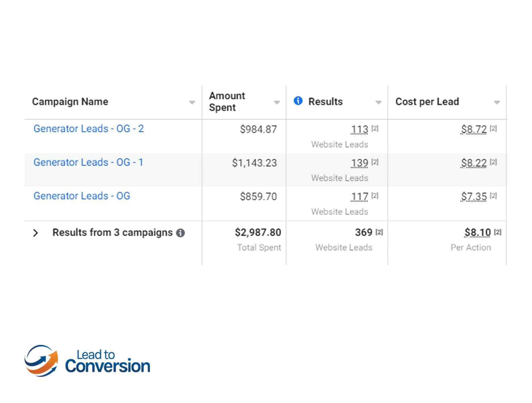Screen dimensions: 532x403
Task: Expand the 'Results from 3 campaigns' chevron
Action: (36, 233)
